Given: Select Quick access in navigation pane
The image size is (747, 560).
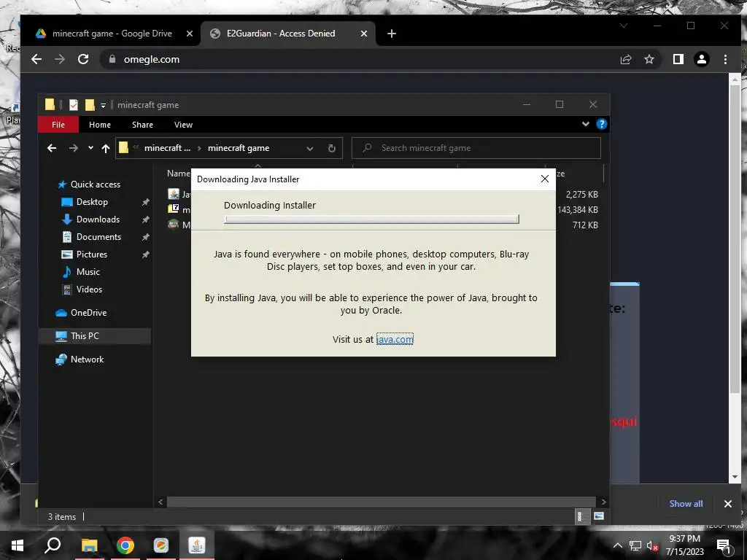Looking at the screenshot, I should tap(96, 184).
